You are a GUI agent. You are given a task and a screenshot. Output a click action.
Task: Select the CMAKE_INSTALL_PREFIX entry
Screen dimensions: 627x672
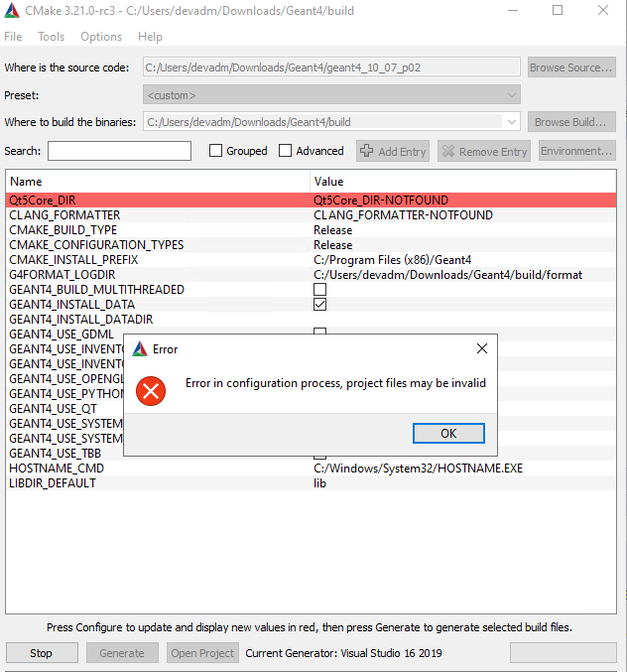(x=73, y=260)
